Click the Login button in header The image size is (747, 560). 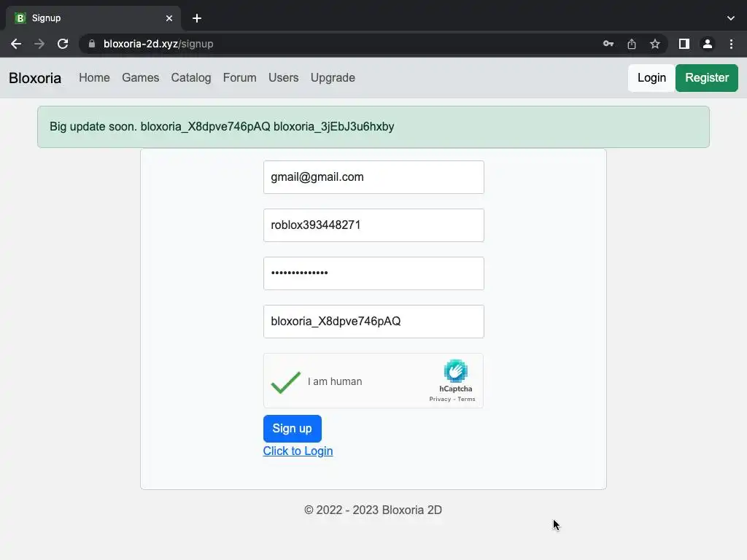tap(651, 78)
